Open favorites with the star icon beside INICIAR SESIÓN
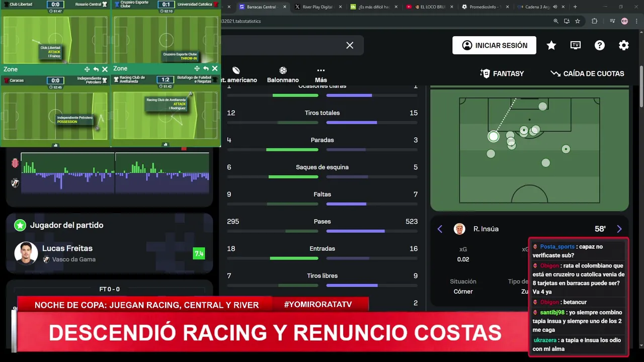The image size is (644, 362). 551,45
